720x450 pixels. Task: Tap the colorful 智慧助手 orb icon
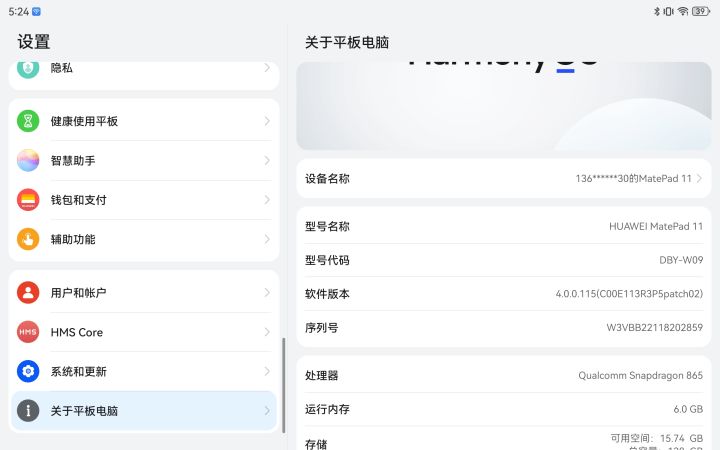coord(28,160)
